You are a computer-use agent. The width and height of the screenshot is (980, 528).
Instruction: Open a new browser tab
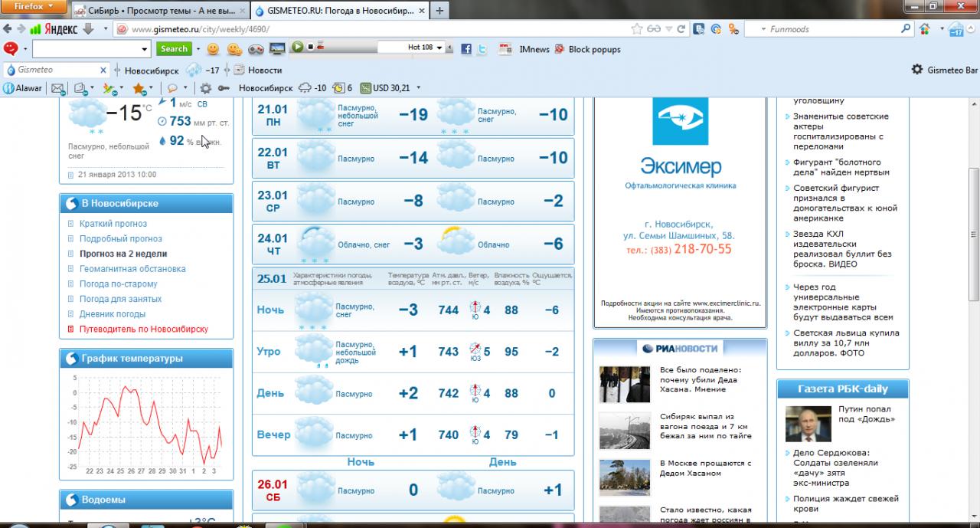coord(439,11)
